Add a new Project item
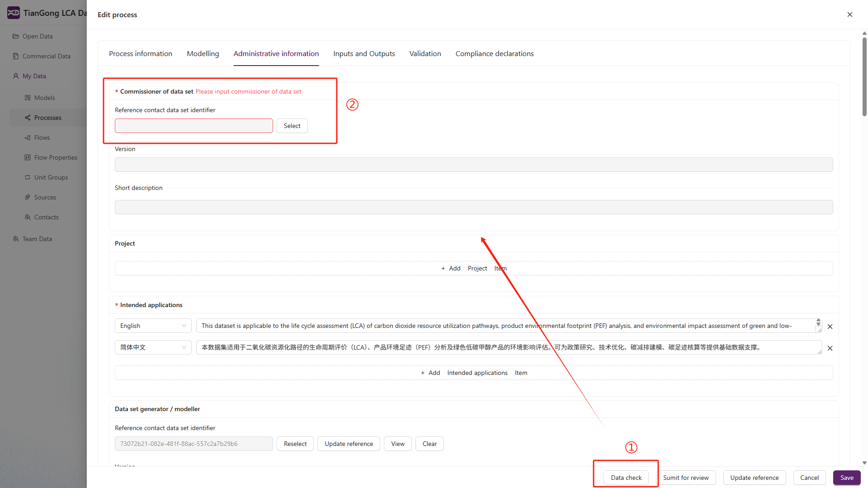868x488 pixels. (474, 268)
